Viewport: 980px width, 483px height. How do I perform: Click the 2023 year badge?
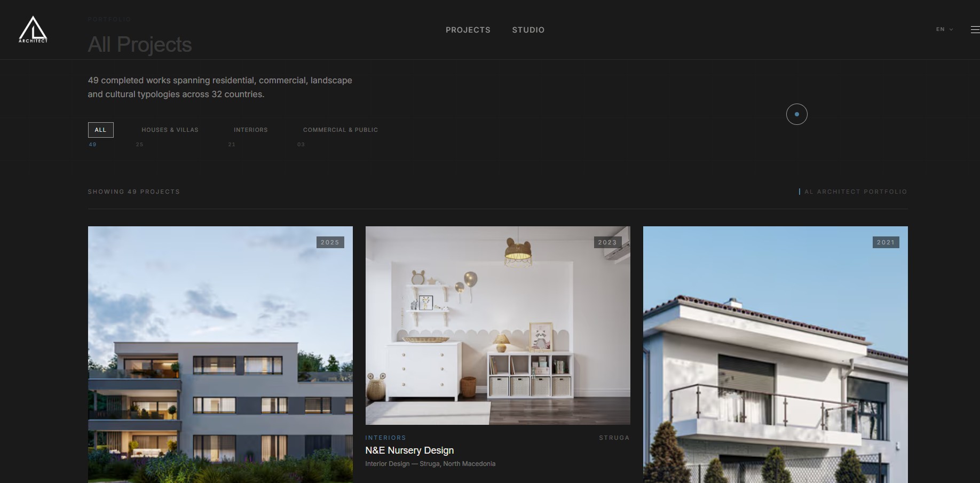607,242
